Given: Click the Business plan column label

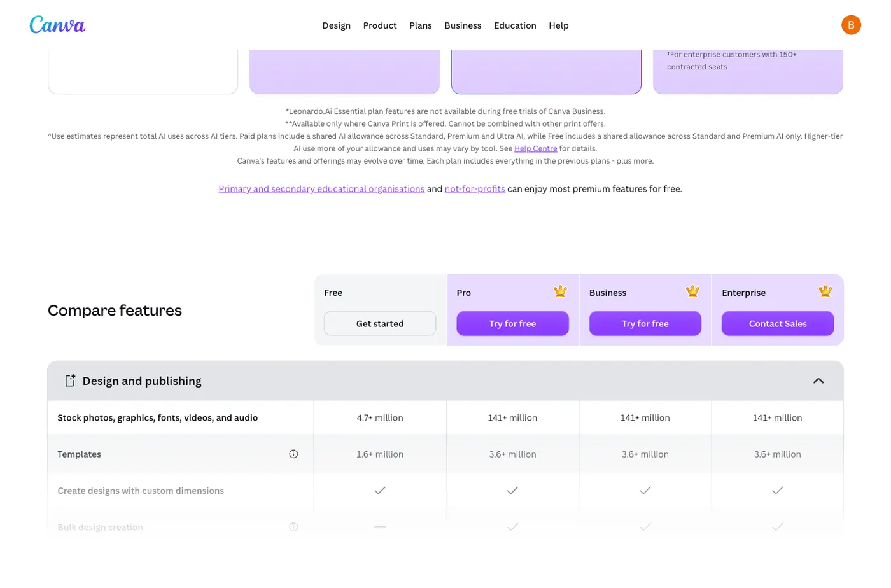Looking at the screenshot, I should coord(608,293).
